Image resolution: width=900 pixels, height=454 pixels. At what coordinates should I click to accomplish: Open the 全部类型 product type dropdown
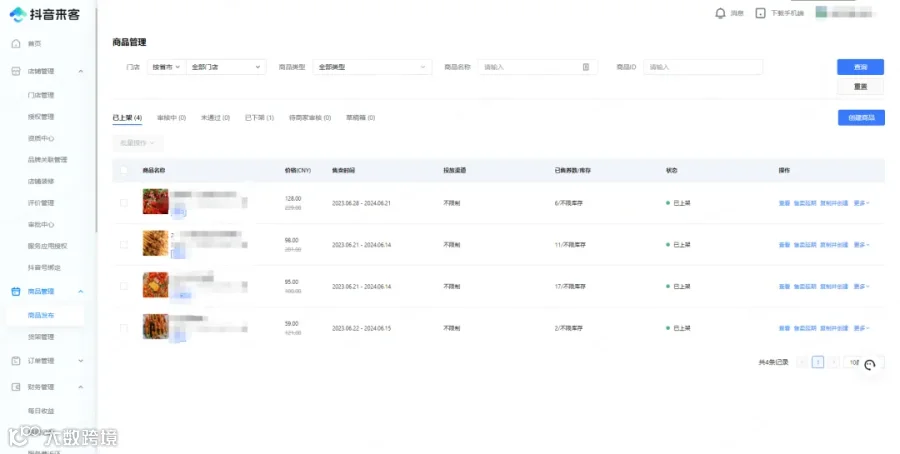click(x=372, y=67)
